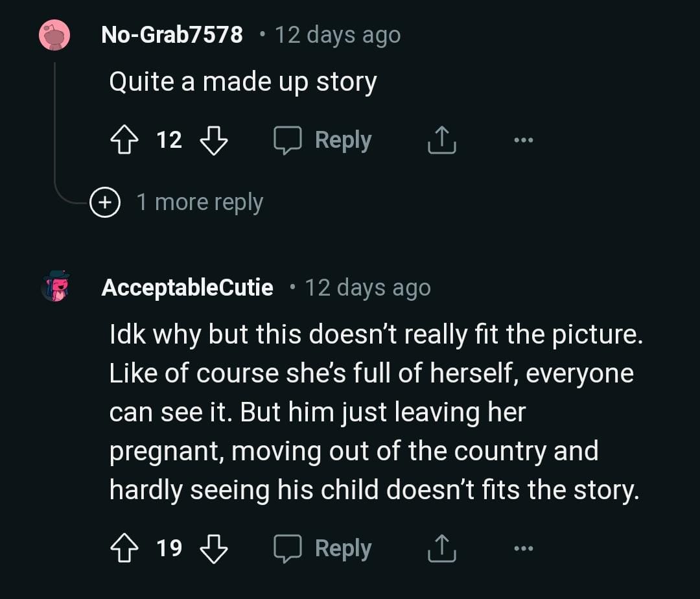Open more options on No-Grab7578's comment

pyautogui.click(x=522, y=139)
